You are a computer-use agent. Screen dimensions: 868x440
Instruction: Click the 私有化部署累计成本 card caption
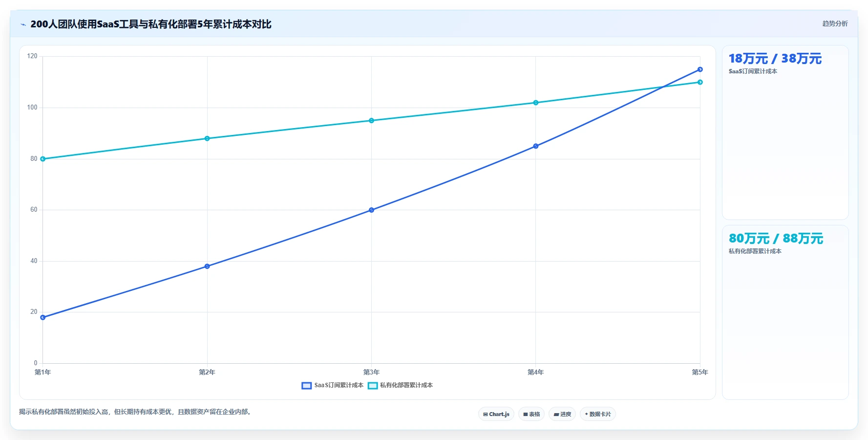(x=755, y=251)
